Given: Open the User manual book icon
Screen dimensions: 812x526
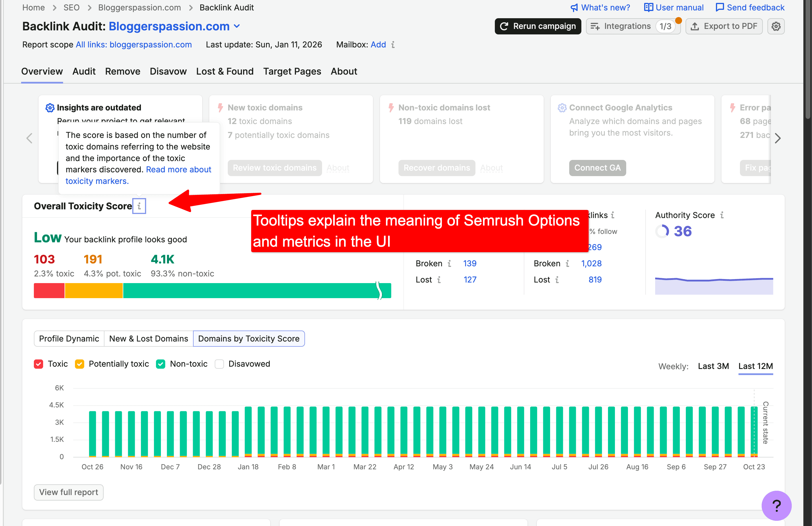Looking at the screenshot, I should 648,8.
